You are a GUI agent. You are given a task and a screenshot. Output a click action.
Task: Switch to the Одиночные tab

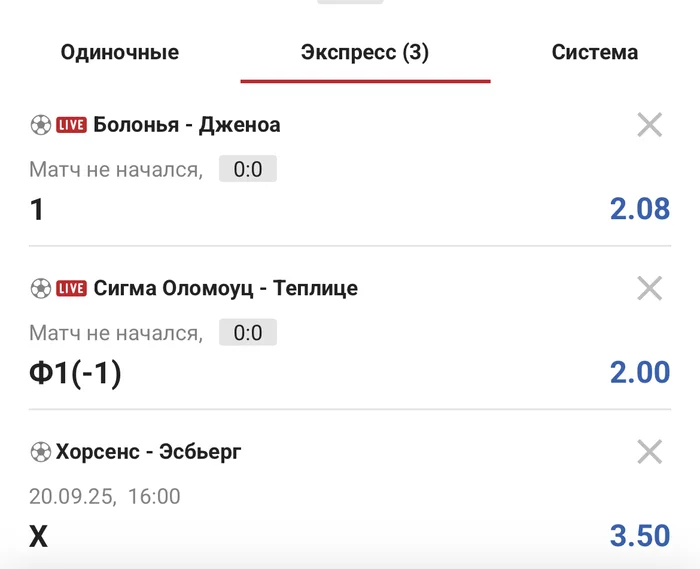click(x=120, y=53)
